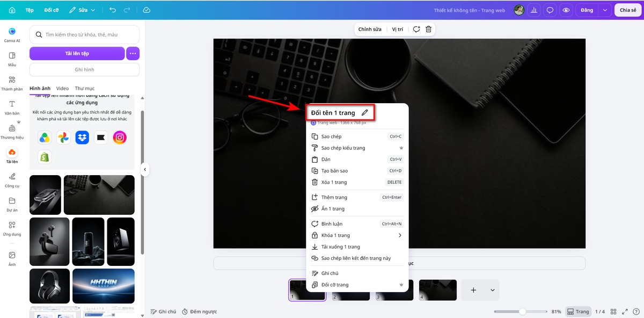Connect Dropbox app icon
This screenshot has height=318, width=644.
(82, 138)
